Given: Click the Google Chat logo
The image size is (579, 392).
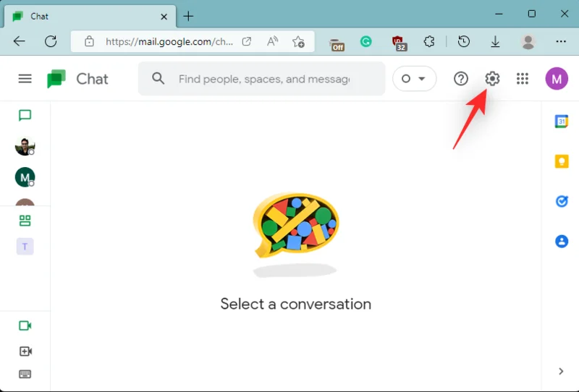Looking at the screenshot, I should tap(56, 79).
